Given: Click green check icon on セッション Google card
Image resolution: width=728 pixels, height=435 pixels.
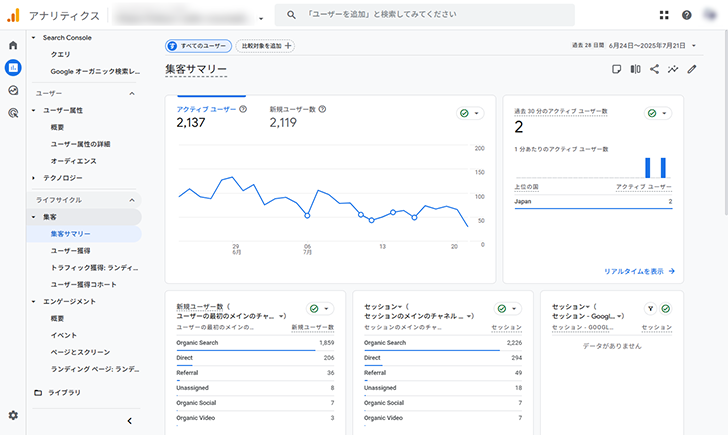Looking at the screenshot, I should pyautogui.click(x=666, y=308).
